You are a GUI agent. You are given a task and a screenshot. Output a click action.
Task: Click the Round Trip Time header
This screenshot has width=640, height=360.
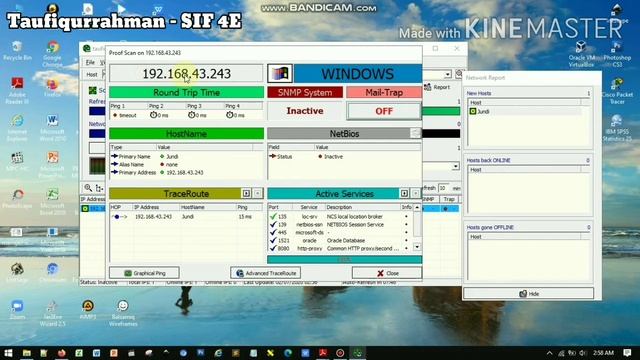(187, 92)
